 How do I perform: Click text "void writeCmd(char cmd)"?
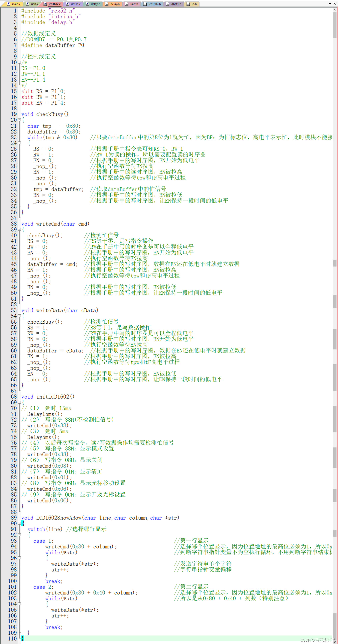point(56,224)
